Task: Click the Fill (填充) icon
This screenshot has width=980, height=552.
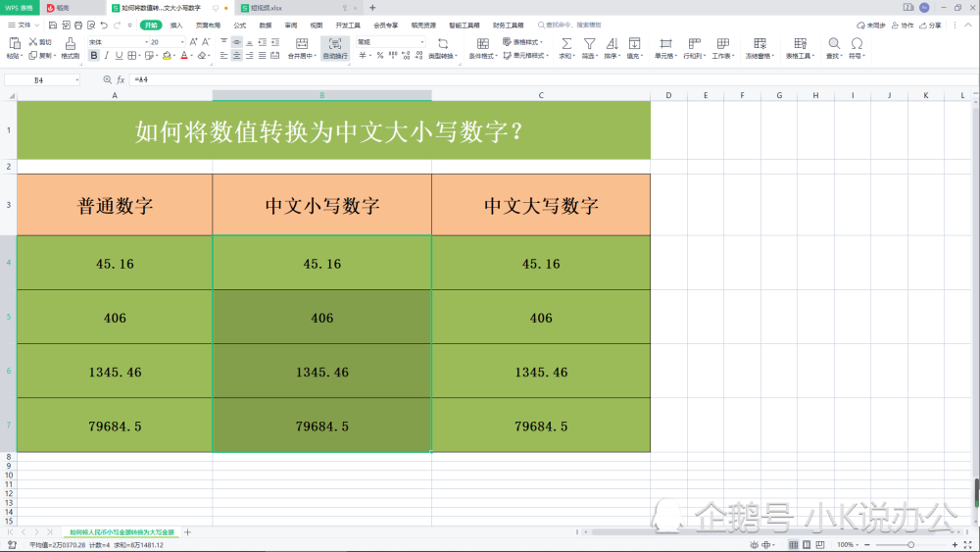Action: pos(634,44)
